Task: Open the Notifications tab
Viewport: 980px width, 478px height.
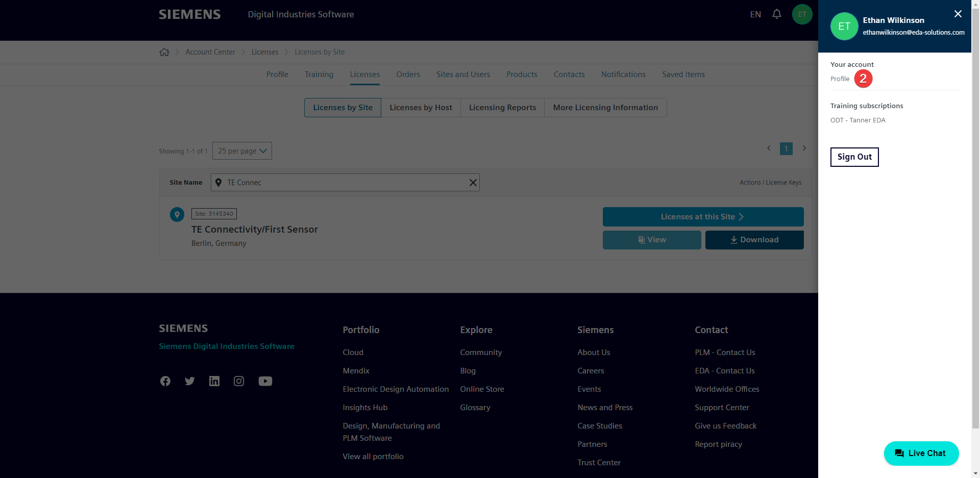Action: [623, 74]
